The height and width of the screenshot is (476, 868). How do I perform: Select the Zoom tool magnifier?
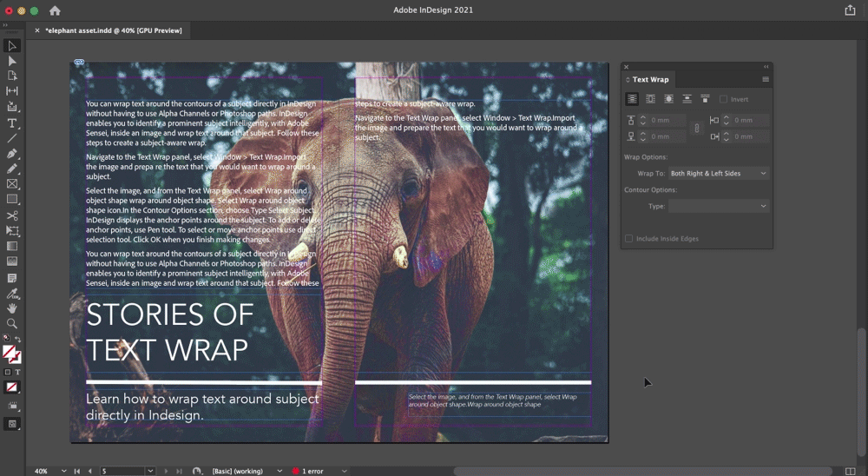pyautogui.click(x=12, y=324)
